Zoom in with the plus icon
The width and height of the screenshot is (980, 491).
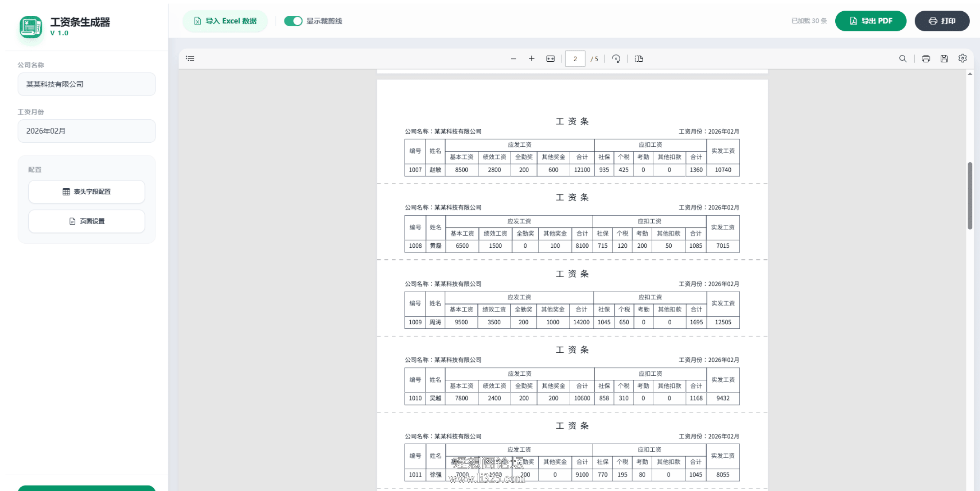(x=531, y=59)
